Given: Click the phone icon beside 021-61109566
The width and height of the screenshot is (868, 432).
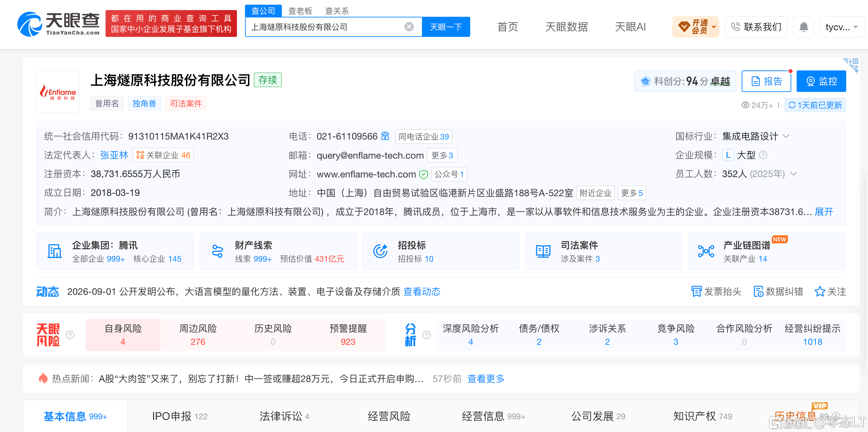Looking at the screenshot, I should (385, 136).
